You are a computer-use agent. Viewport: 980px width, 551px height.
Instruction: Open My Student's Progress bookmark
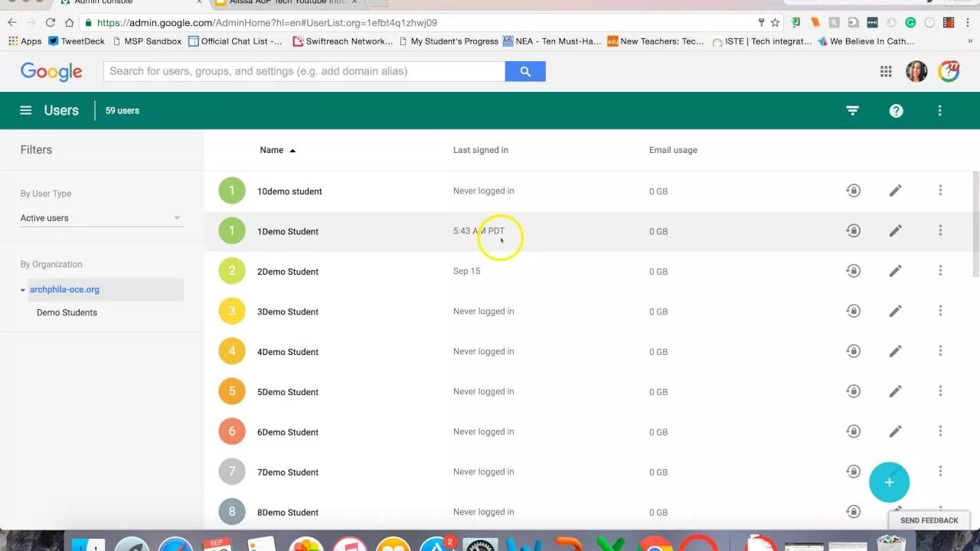click(449, 41)
